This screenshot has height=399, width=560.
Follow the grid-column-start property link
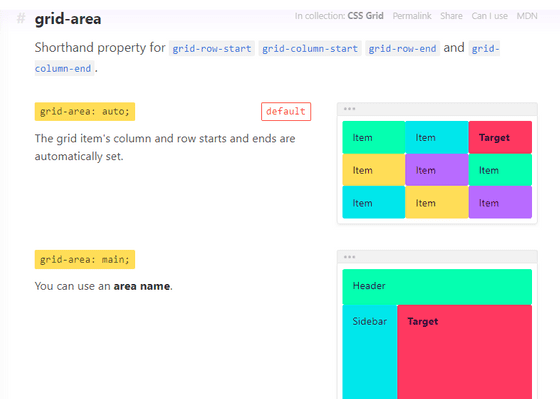[310, 49]
